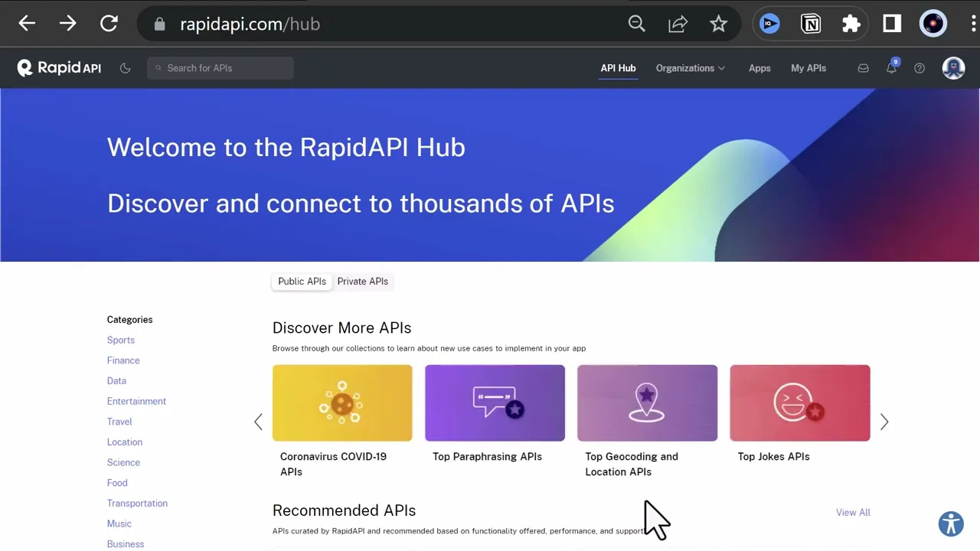Toggle the browser side panel icon
This screenshot has height=551, width=980.
tap(892, 24)
